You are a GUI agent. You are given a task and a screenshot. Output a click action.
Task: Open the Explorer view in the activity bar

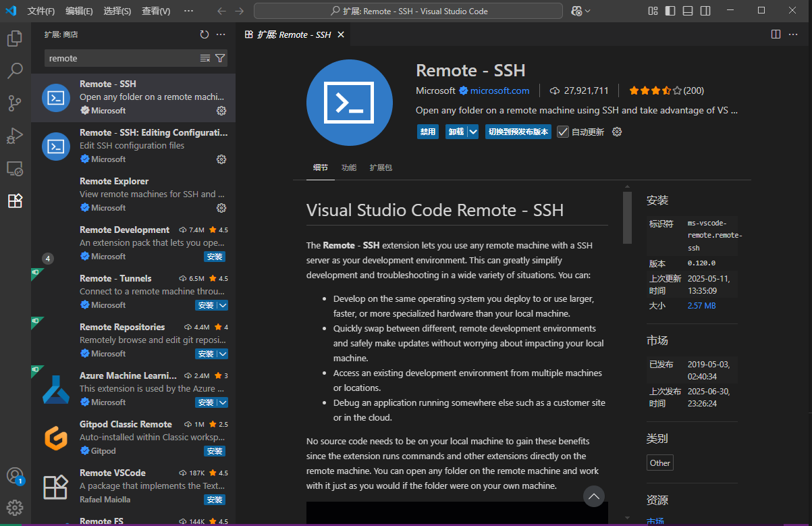click(x=14, y=38)
